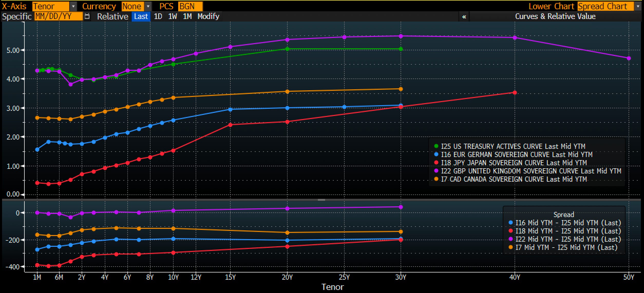Click the Modify button

pyautogui.click(x=208, y=16)
